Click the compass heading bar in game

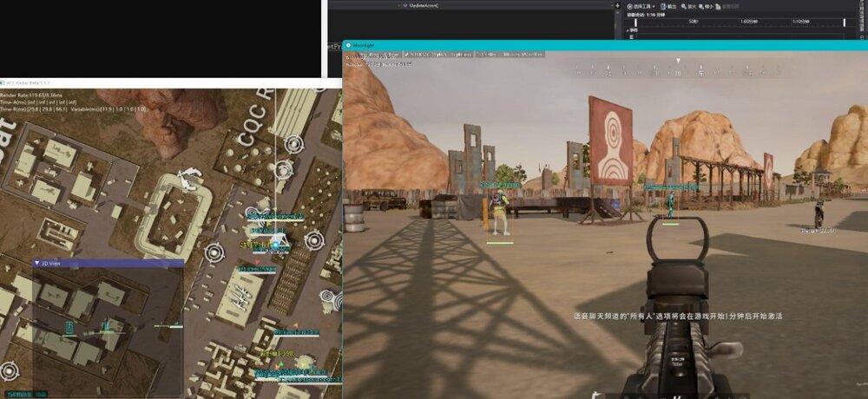pos(679,69)
